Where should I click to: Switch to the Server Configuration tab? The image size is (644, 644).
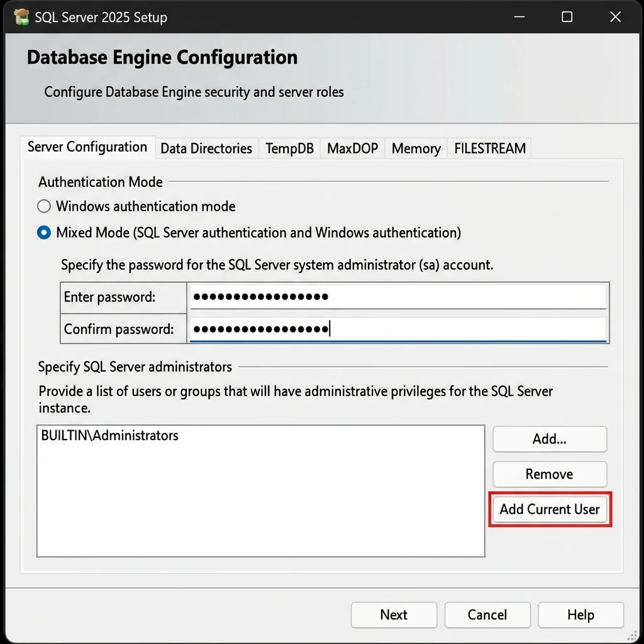click(87, 147)
